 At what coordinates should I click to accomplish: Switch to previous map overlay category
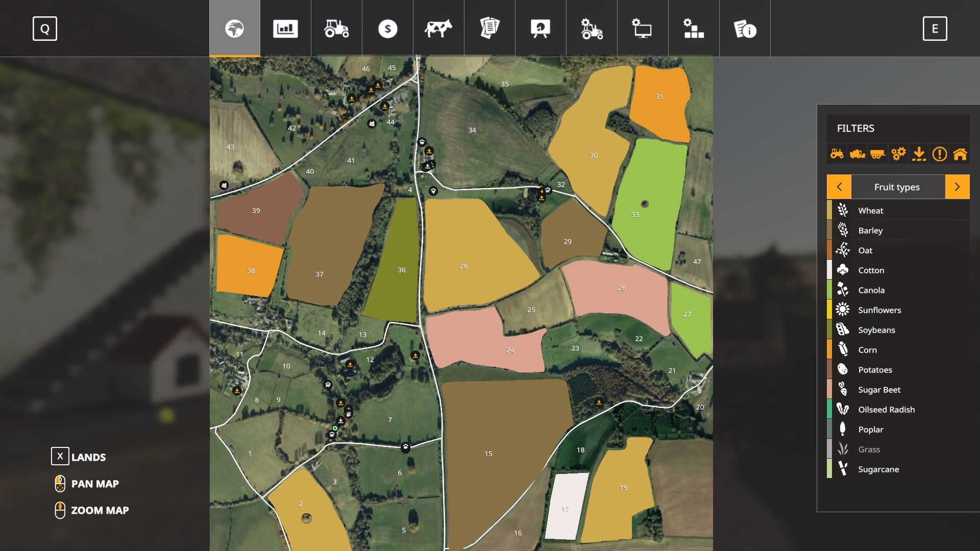[x=839, y=187]
